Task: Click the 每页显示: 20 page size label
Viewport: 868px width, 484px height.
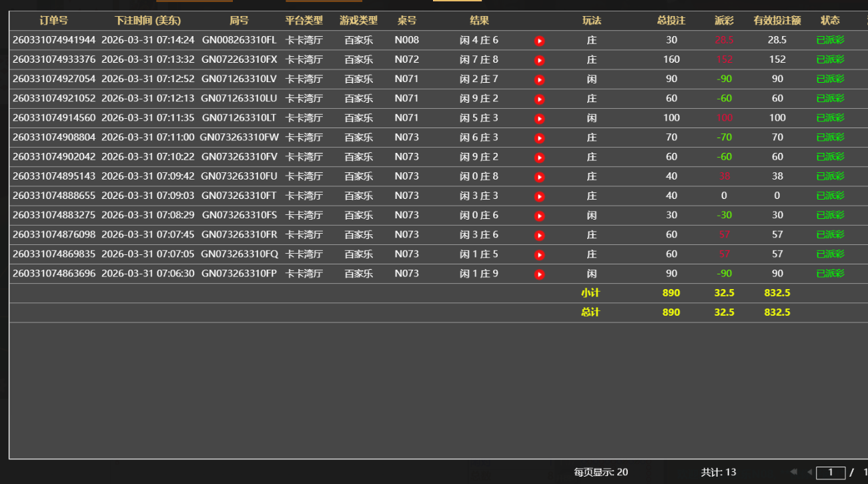Action: click(600, 472)
